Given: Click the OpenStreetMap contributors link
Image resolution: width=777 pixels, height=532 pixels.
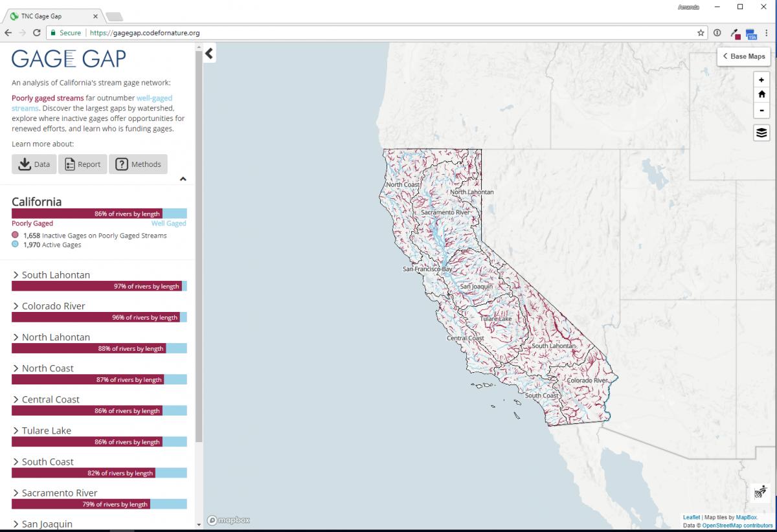Looking at the screenshot, I should [738, 526].
